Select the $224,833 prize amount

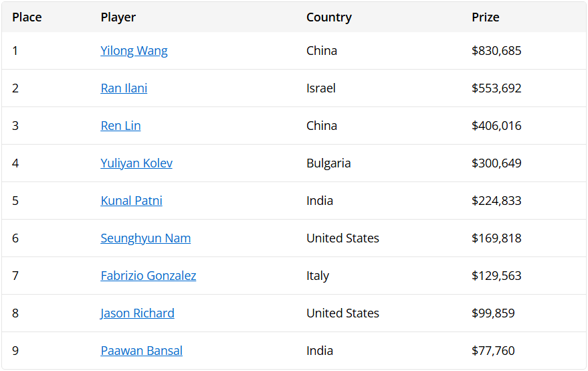click(x=496, y=201)
